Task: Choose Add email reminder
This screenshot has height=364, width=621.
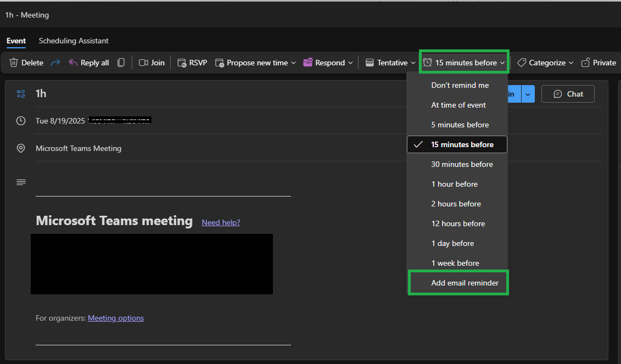Action: click(458, 283)
